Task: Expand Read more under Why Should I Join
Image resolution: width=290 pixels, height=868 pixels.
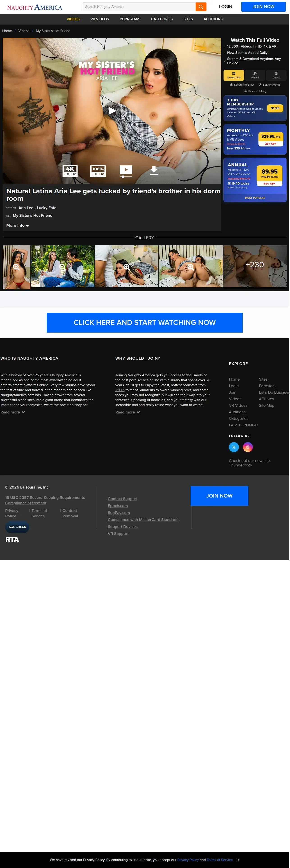Action: 128,412
